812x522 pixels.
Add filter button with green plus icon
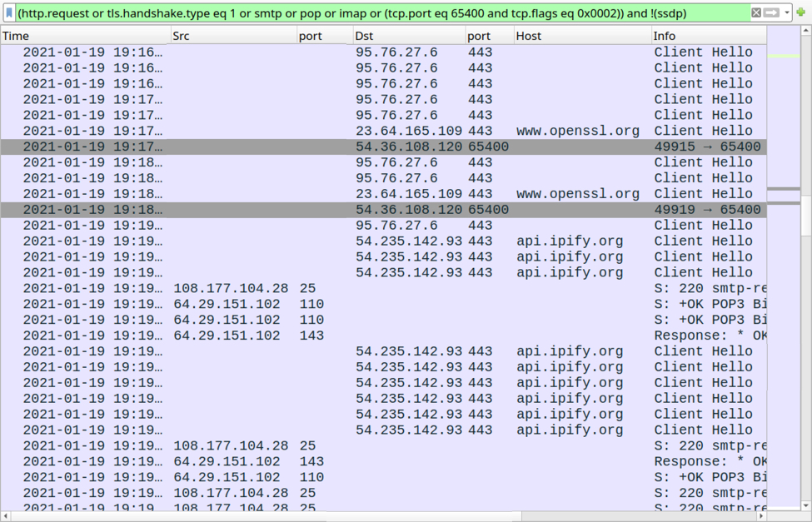(x=802, y=12)
